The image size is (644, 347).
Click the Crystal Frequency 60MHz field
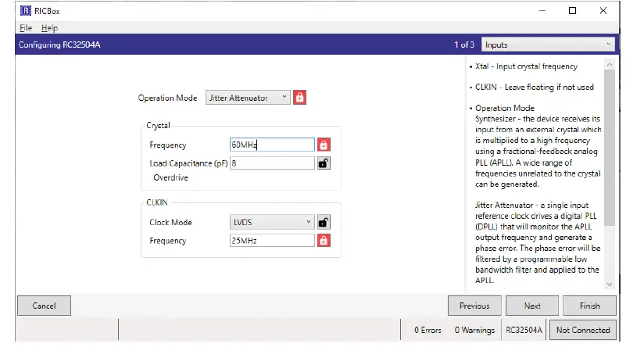click(x=272, y=145)
